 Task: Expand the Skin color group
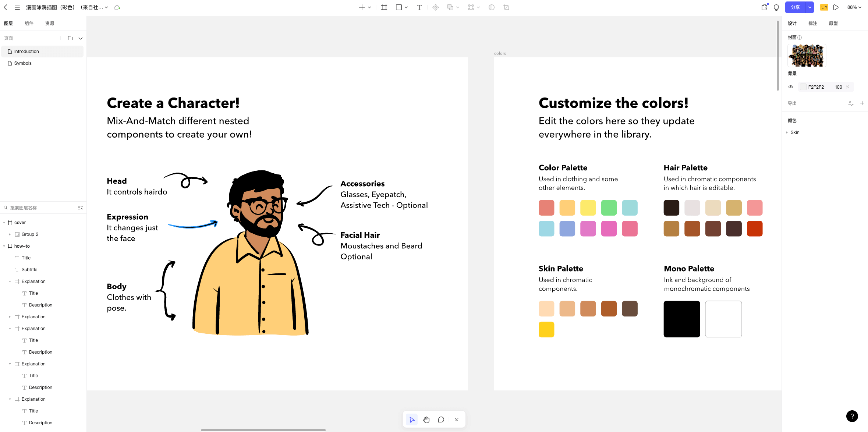click(x=787, y=132)
